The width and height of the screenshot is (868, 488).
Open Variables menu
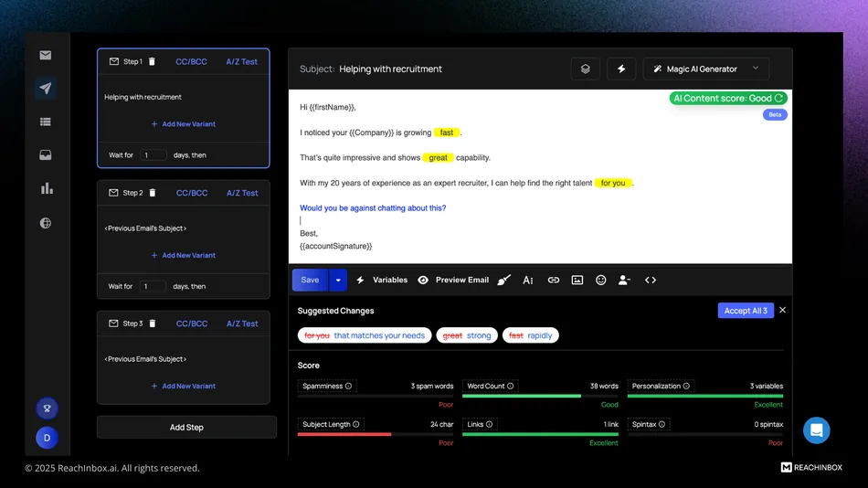[382, 281]
